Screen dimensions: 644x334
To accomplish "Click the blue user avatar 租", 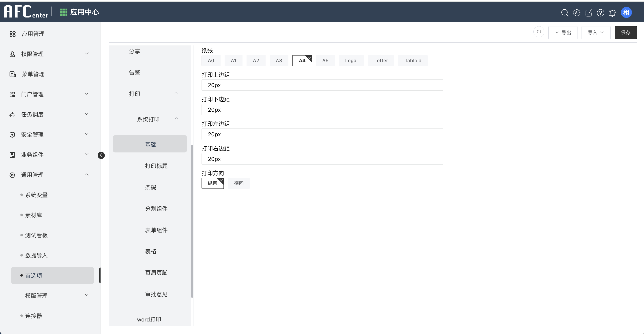I will point(626,13).
